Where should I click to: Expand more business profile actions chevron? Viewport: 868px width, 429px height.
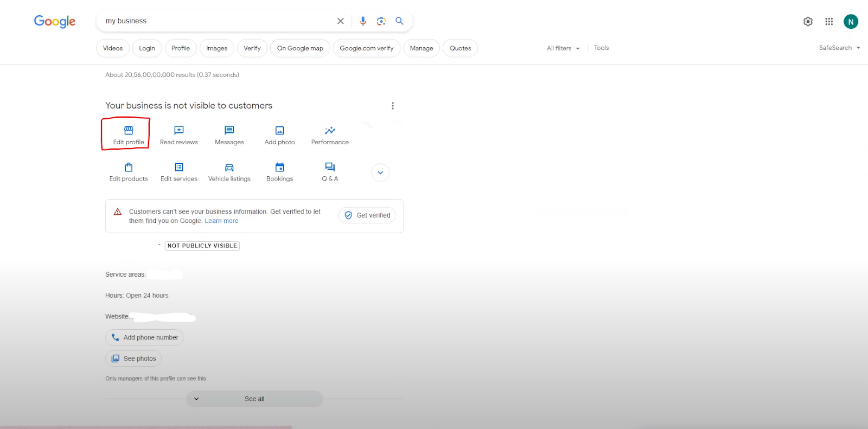[x=380, y=172]
